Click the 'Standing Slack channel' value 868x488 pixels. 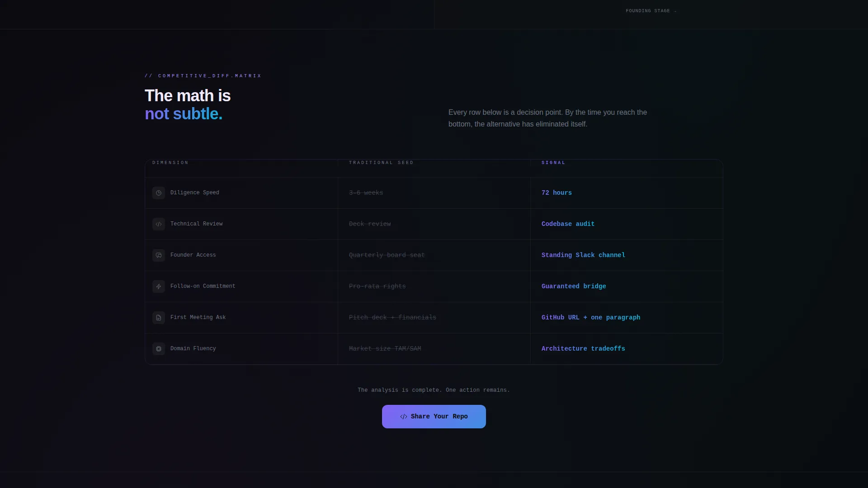tap(583, 255)
